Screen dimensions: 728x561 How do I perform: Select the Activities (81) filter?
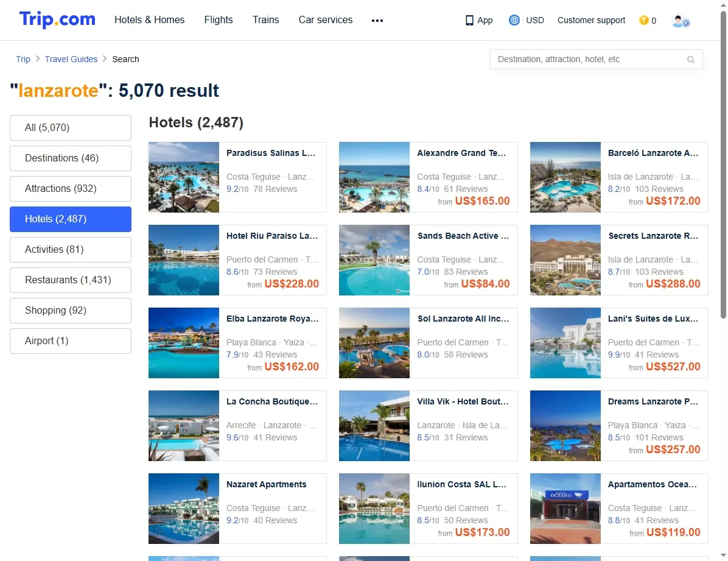click(x=71, y=250)
